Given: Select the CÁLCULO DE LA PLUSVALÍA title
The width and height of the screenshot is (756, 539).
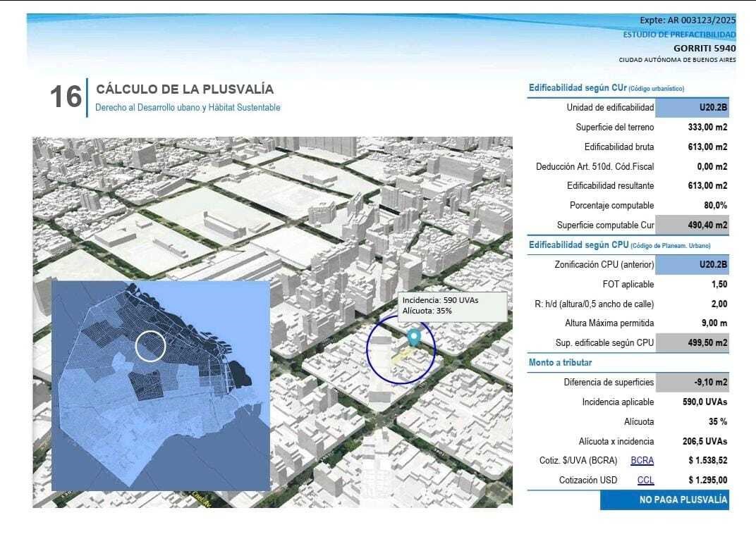Looking at the screenshot, I should (185, 89).
